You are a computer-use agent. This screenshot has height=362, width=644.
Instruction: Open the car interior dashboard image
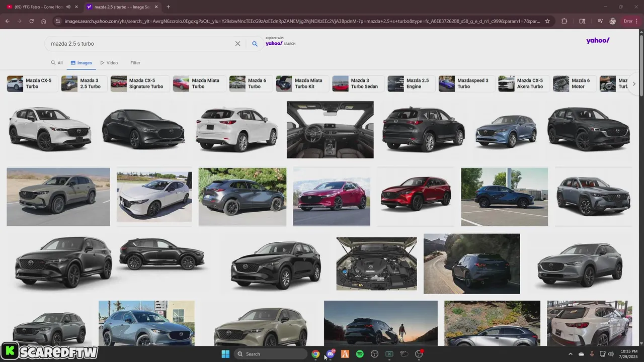tap(330, 130)
